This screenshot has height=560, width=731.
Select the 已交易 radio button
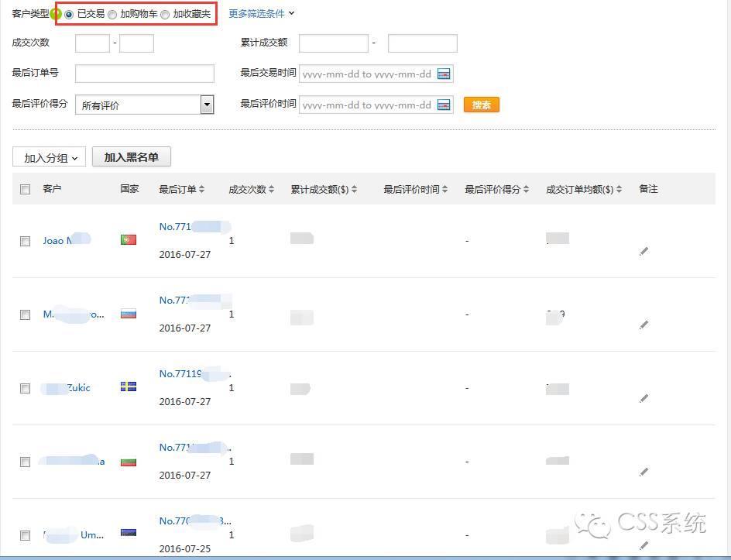coord(70,15)
